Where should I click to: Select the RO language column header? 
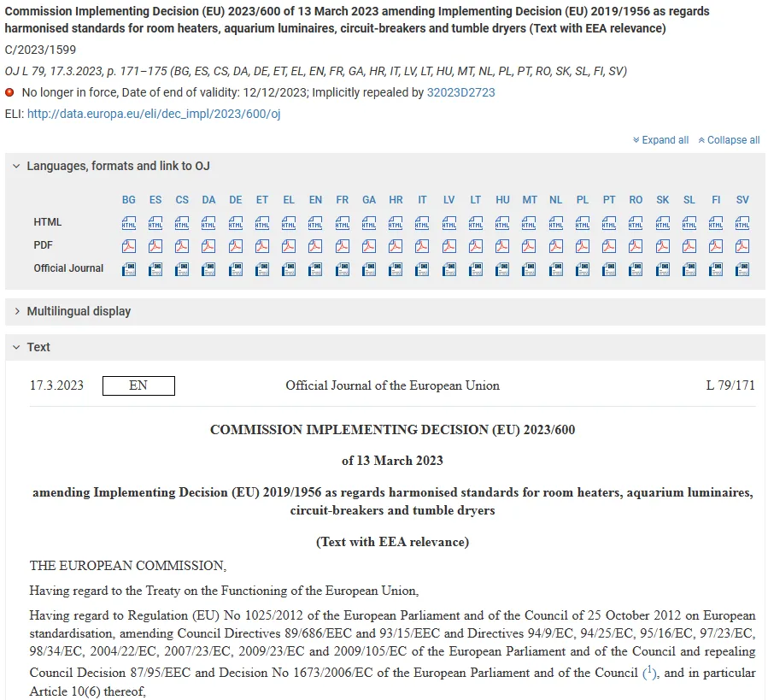[636, 200]
